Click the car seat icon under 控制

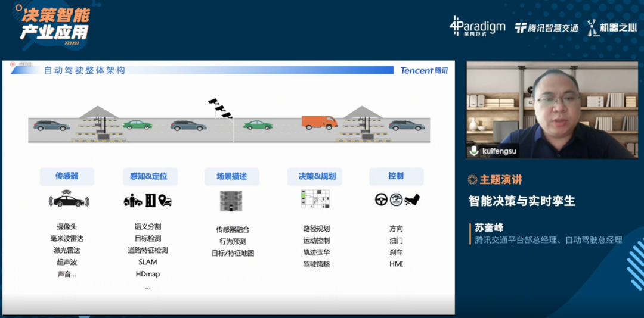point(412,200)
